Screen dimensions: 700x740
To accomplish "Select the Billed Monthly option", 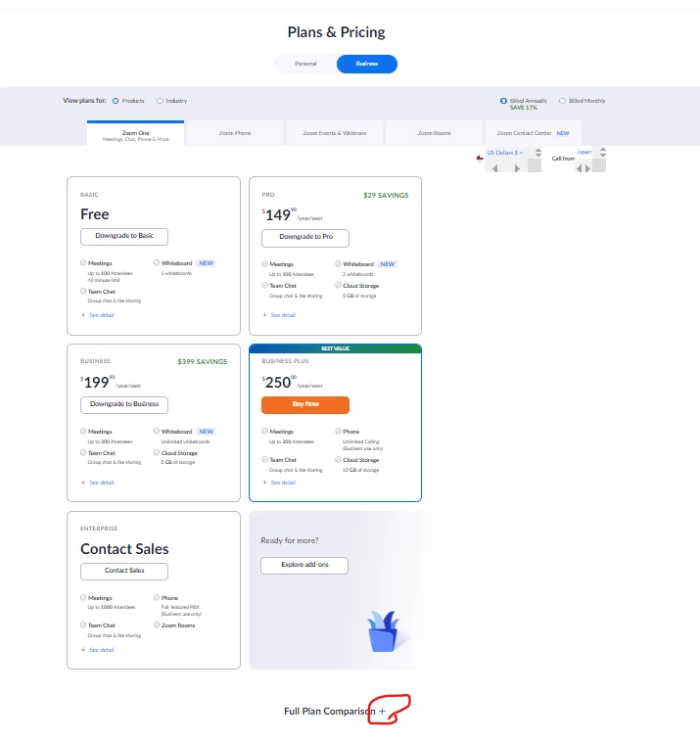I will click(562, 101).
